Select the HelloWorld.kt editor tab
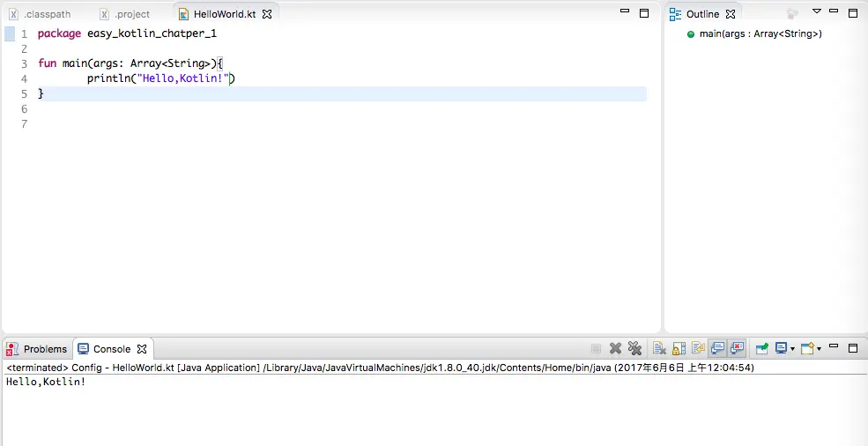This screenshot has height=446, width=868. point(224,14)
